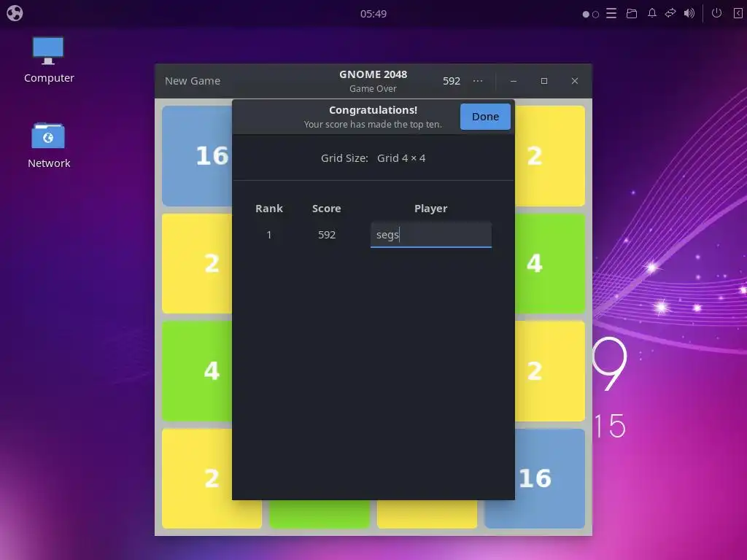Open the power session icon
Image resolution: width=747 pixels, height=560 pixels.
[x=716, y=13]
